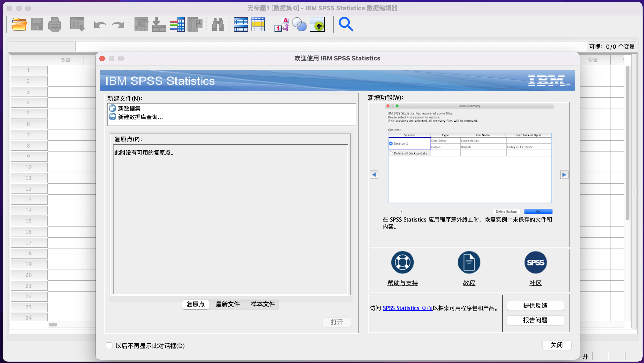Viewport: 644px width, 363px height.
Task: Click the vertical scrollbar of data grid
Action: (627, 142)
